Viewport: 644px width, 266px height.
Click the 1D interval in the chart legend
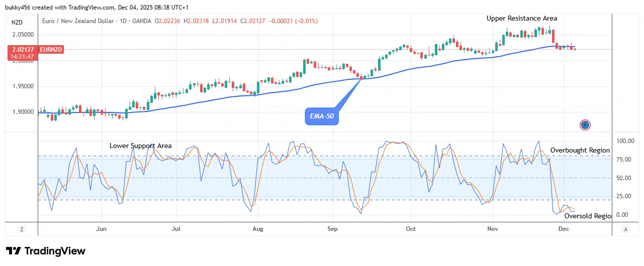[x=122, y=21]
